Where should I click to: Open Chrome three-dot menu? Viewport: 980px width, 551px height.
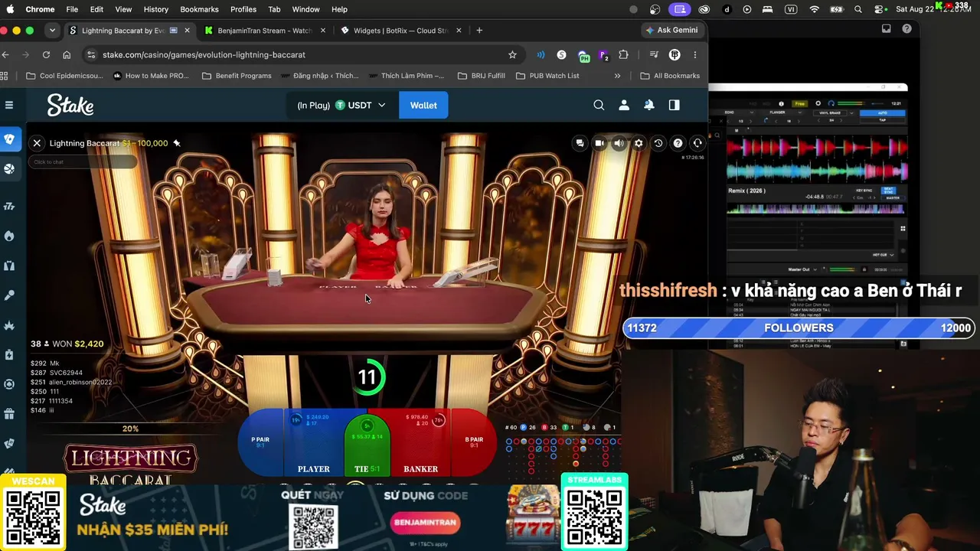[x=695, y=55]
